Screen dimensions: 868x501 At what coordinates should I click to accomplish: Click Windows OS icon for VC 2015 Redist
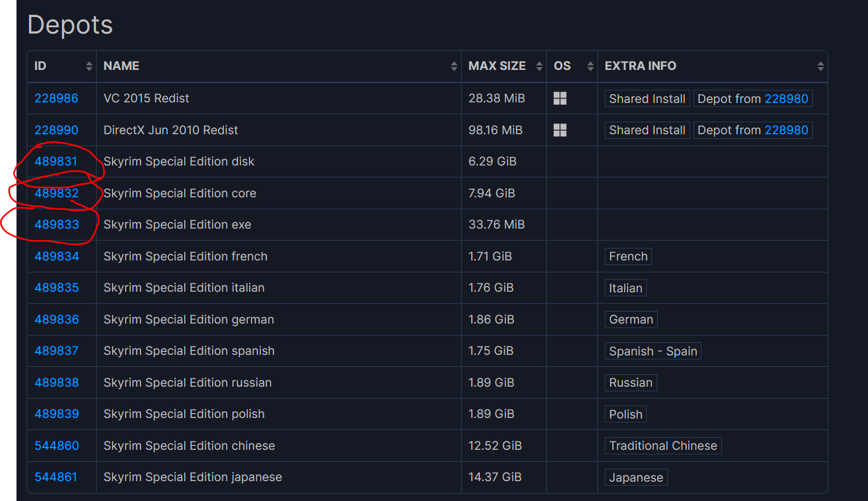(x=560, y=98)
